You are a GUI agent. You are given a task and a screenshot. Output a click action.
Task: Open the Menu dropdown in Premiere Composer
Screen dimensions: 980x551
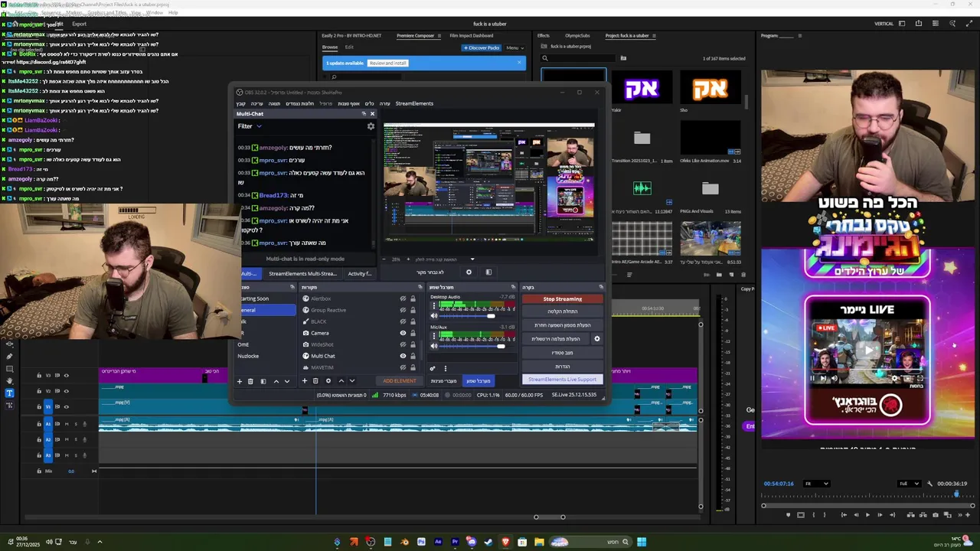tap(514, 47)
